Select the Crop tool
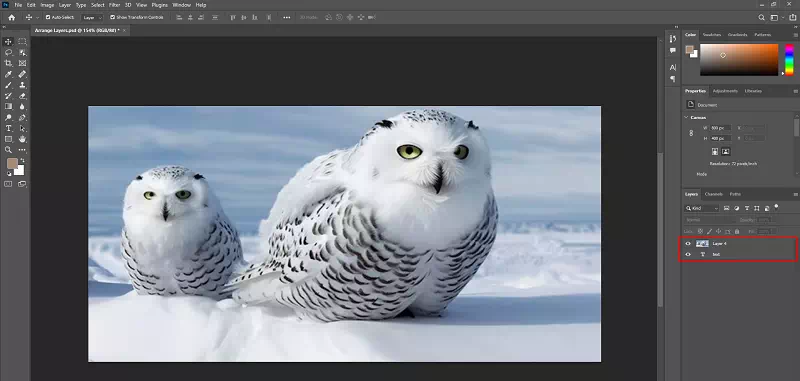Image resolution: width=800 pixels, height=381 pixels. point(8,63)
